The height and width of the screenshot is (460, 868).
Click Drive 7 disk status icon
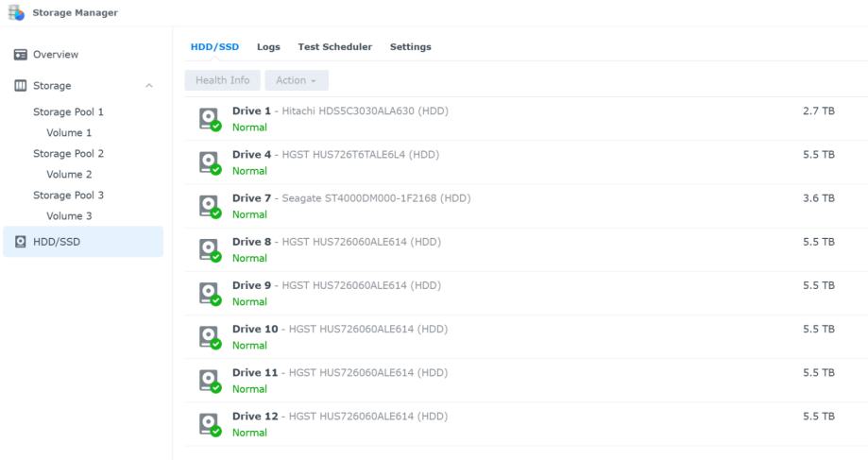210,206
